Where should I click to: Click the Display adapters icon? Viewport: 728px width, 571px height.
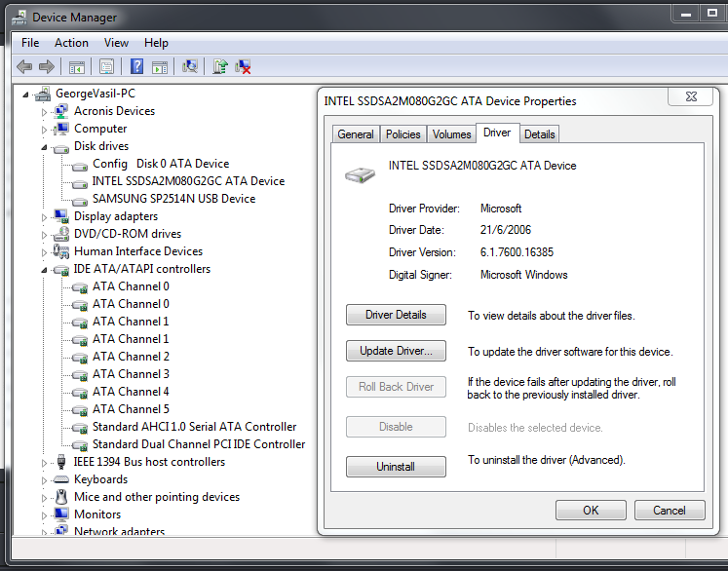[61, 216]
